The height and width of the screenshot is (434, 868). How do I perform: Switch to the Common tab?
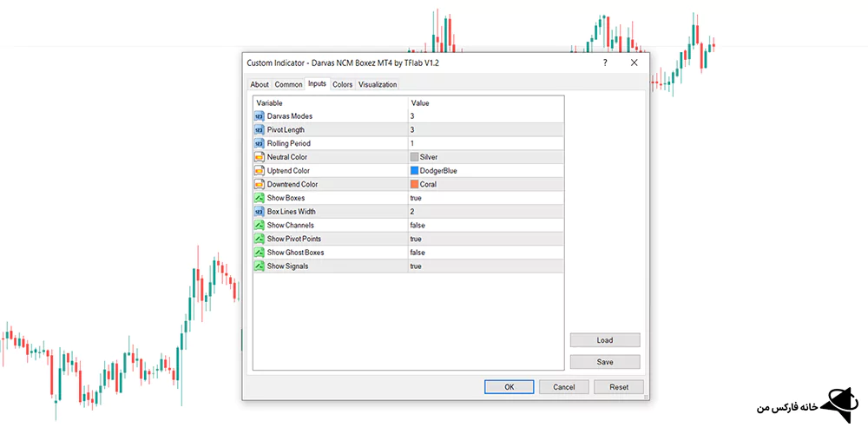click(x=288, y=85)
